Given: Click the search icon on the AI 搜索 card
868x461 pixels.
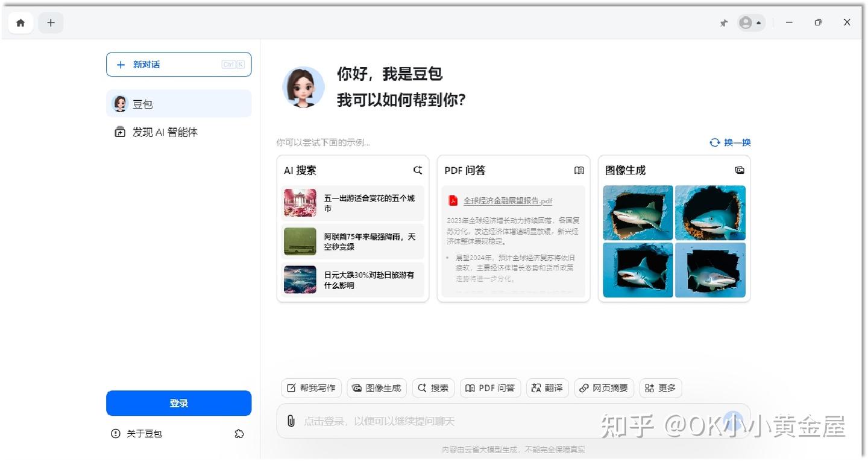Looking at the screenshot, I should (x=418, y=170).
